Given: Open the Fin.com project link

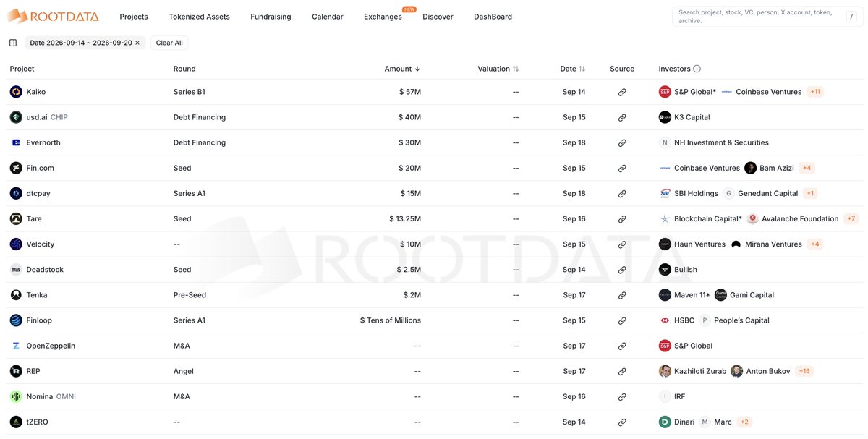Looking at the screenshot, I should click(40, 168).
